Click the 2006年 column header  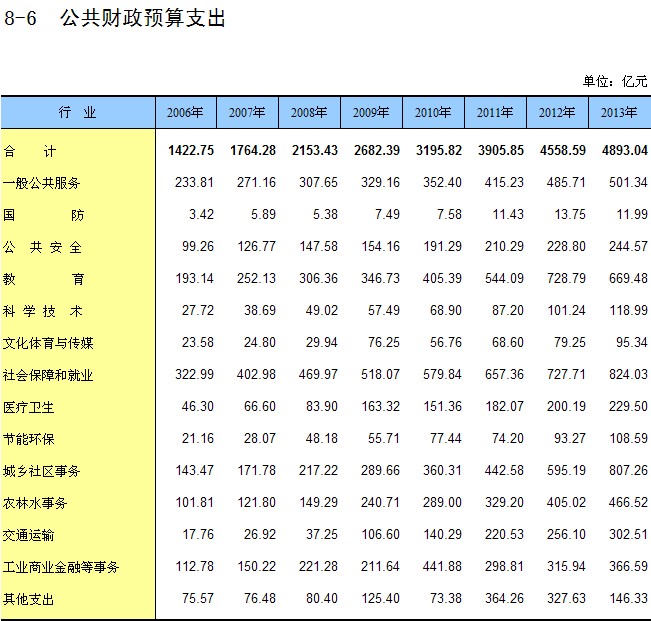pyautogui.click(x=186, y=112)
